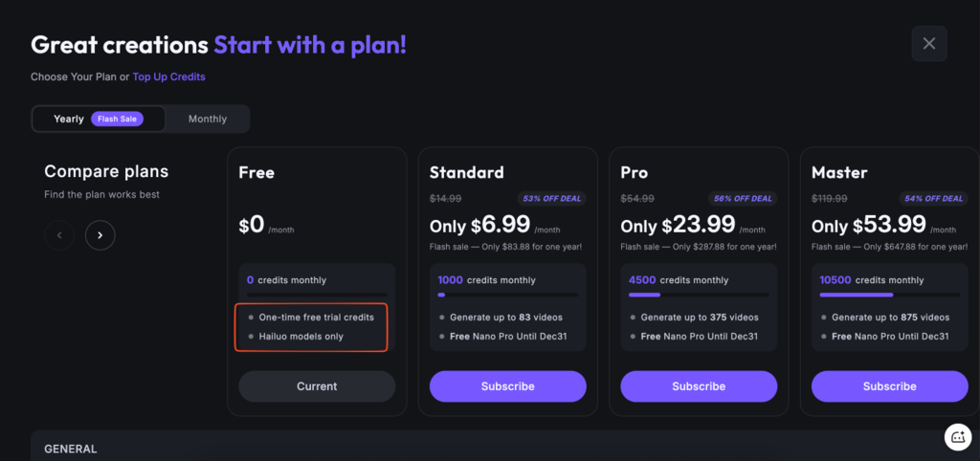This screenshot has height=461, width=980.
Task: Click the Current plan button
Action: coord(317,386)
